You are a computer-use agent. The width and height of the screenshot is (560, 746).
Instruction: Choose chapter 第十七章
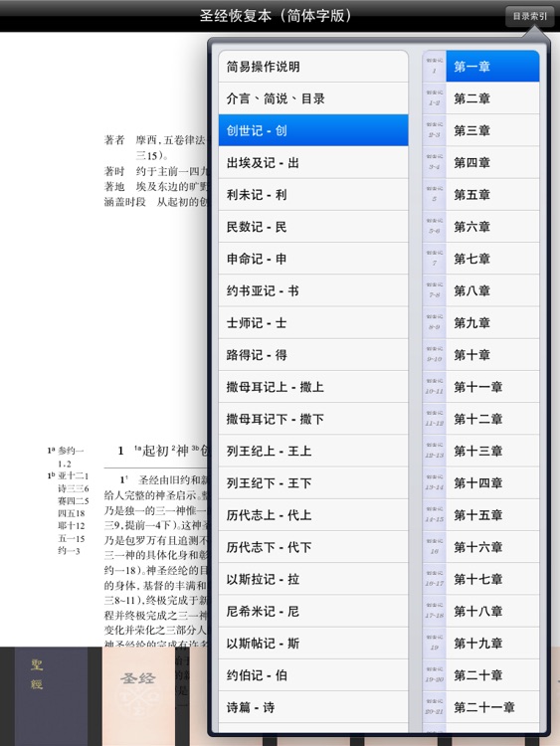tap(492, 579)
